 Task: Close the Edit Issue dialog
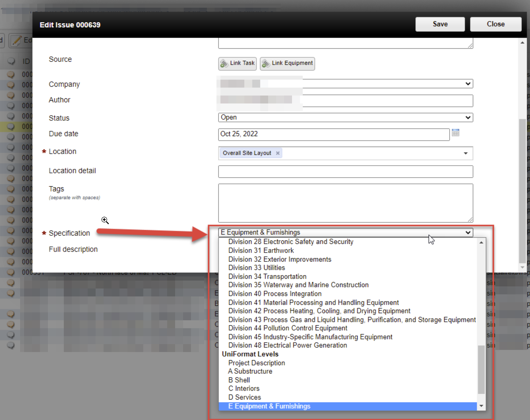[x=495, y=24]
